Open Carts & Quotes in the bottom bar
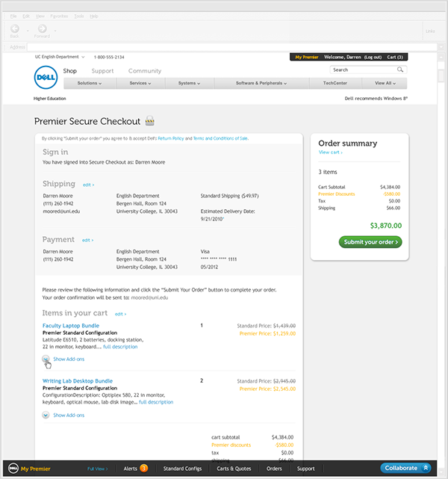Screen dimensions: 448x479 point(234,469)
